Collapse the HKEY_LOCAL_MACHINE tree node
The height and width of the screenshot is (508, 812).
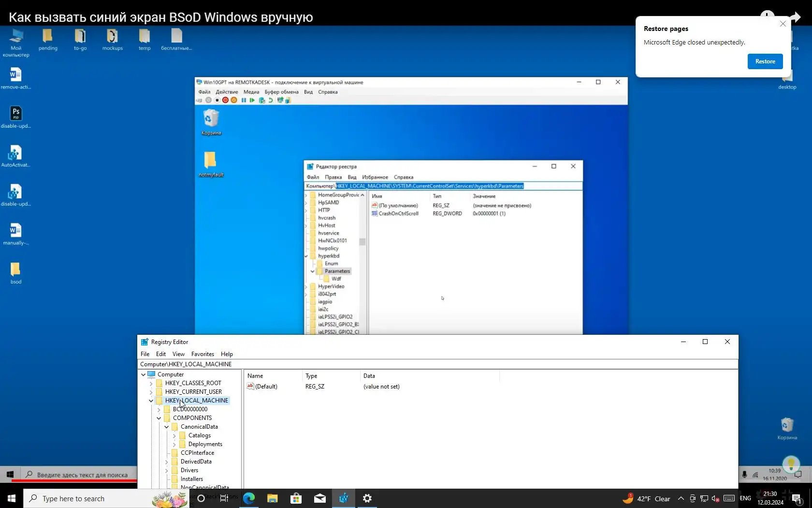pos(151,401)
